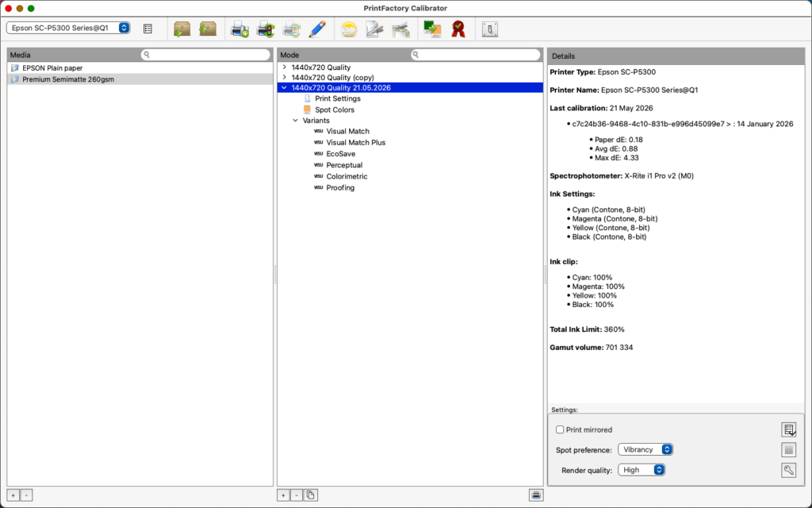Click the checklist icon next to Print mirrored
The image size is (812, 508).
[789, 429]
